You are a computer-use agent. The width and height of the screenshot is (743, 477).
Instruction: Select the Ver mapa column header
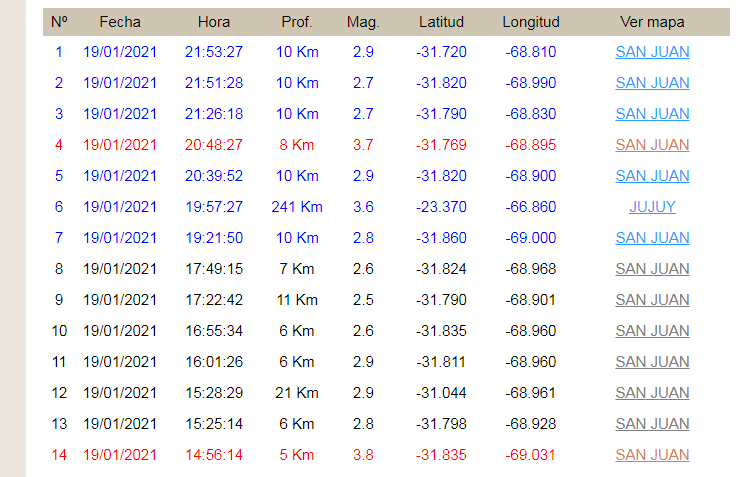click(652, 22)
